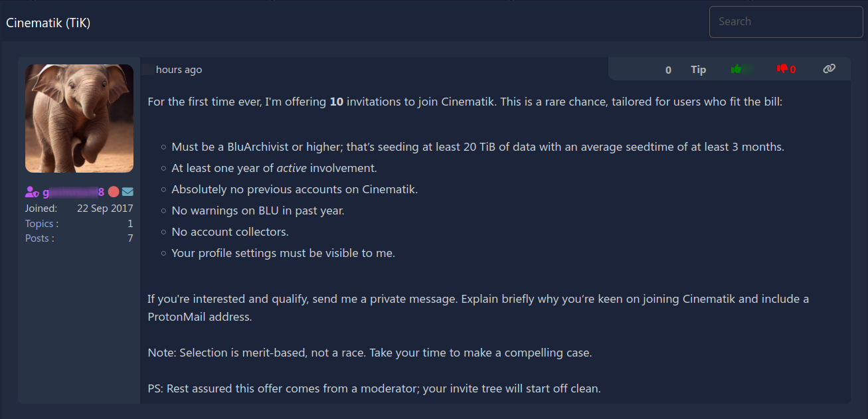Tip the post author

[698, 70]
